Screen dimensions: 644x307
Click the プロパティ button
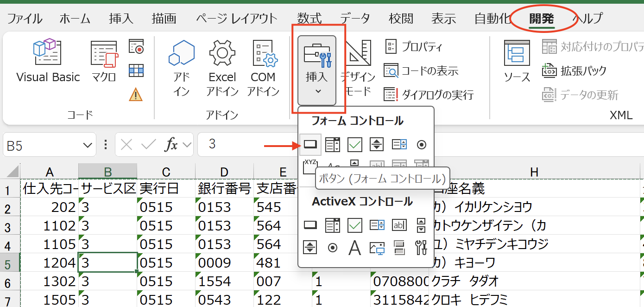pos(414,46)
